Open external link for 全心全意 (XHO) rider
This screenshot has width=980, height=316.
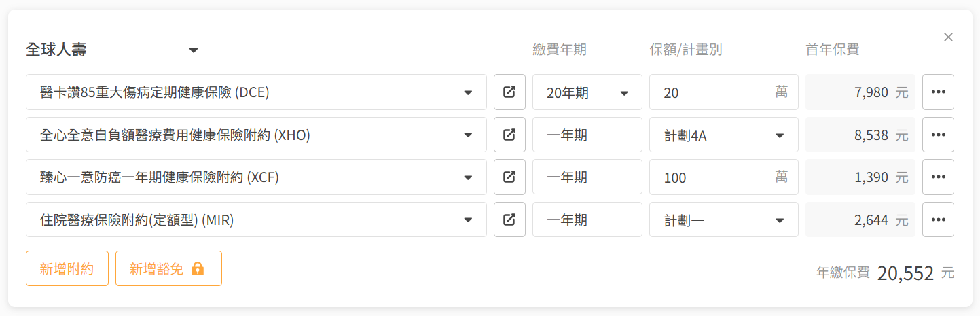tap(509, 135)
